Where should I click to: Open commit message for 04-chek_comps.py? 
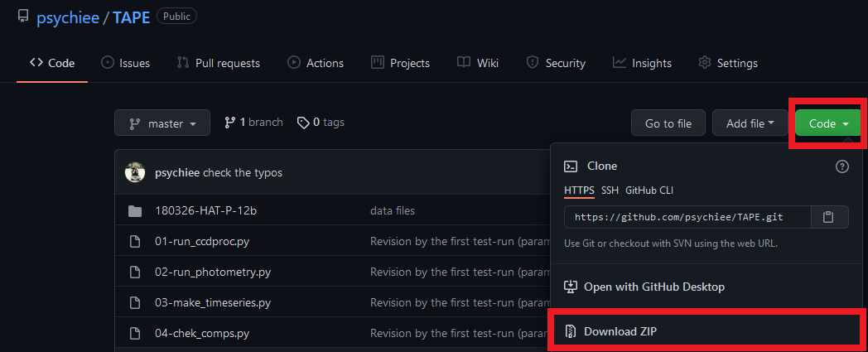tap(460, 334)
